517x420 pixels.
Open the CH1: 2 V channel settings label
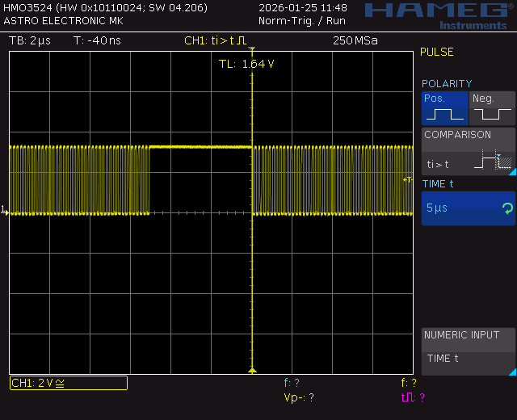tap(68, 383)
